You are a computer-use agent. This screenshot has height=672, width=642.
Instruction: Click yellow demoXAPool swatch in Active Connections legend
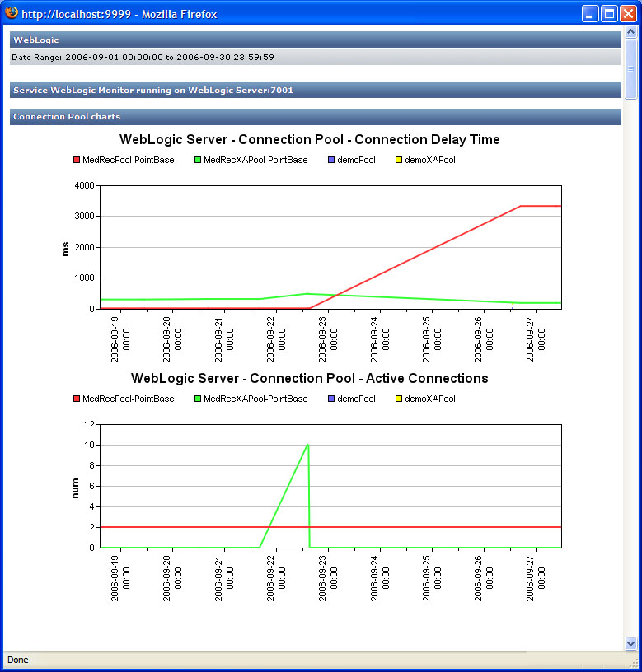coord(399,399)
